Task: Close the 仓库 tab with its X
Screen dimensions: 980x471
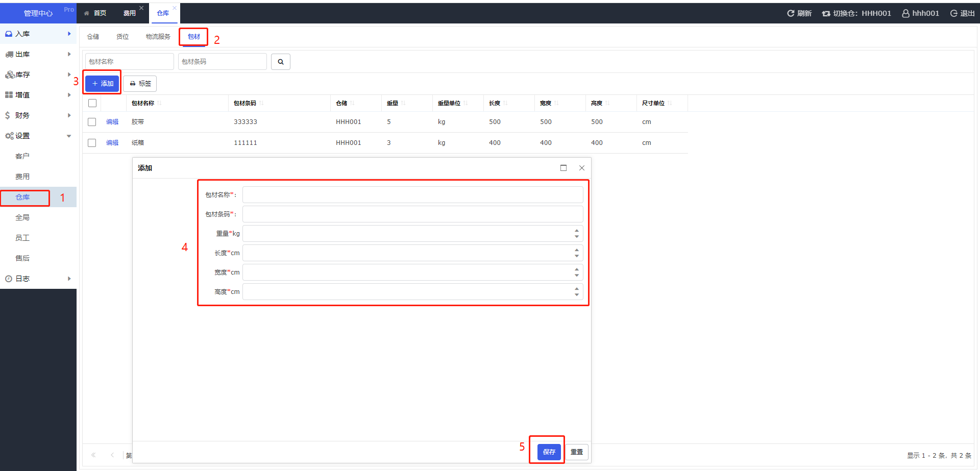Action: (174, 8)
